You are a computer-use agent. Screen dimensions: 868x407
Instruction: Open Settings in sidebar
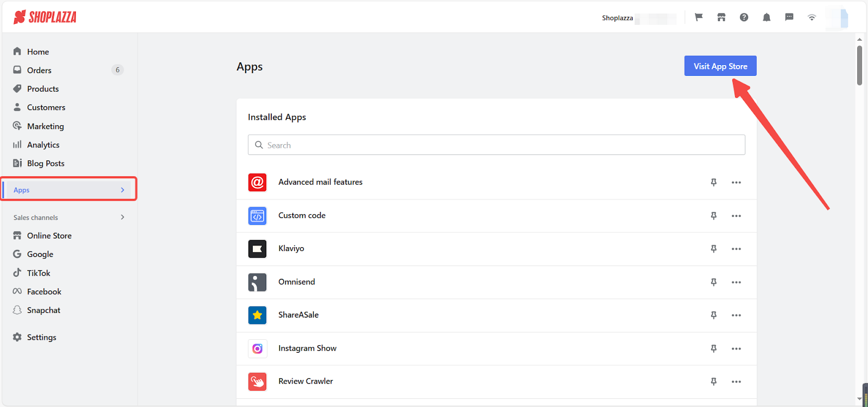coord(42,337)
